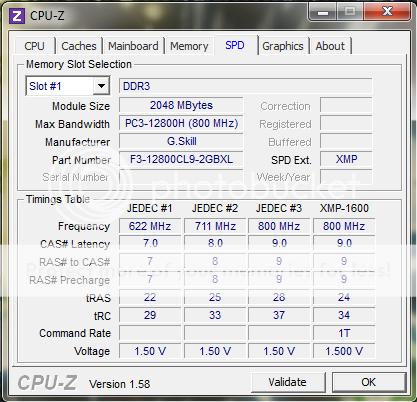Image resolution: width=417 pixels, height=402 pixels.
Task: Click the tRC value 33
Action: coord(215,315)
